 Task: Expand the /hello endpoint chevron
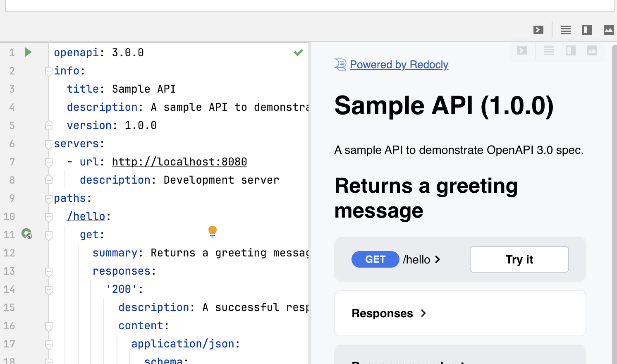click(x=438, y=259)
